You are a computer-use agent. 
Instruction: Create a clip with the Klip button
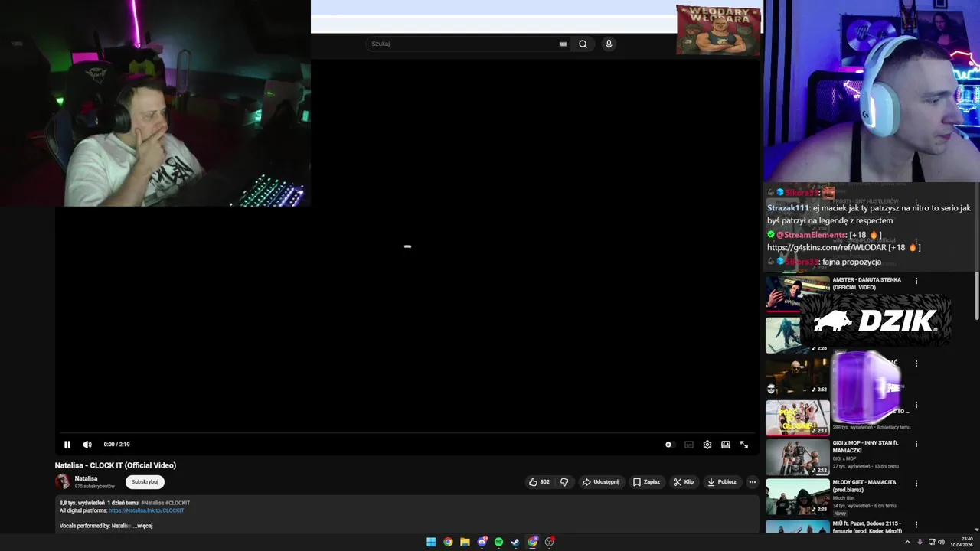point(684,482)
